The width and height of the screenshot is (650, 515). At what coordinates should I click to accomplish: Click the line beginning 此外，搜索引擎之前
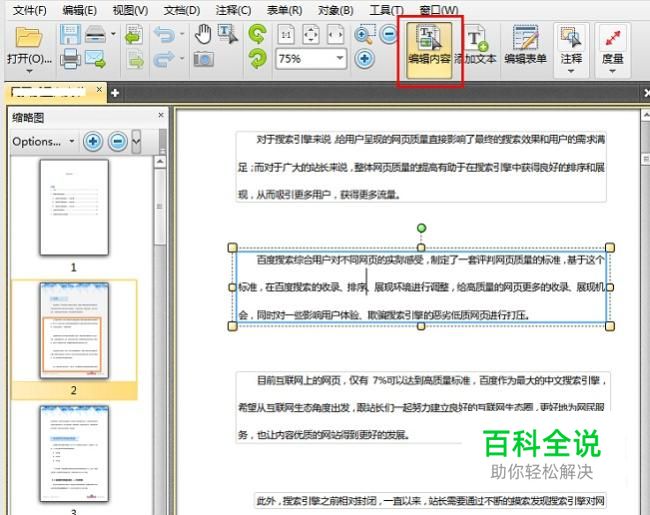430,500
